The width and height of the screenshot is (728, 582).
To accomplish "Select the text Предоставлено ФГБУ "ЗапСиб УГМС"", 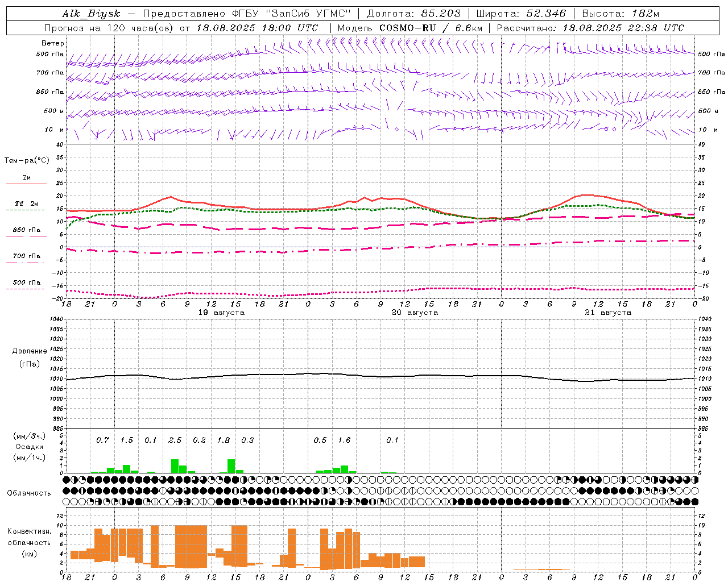I will click(x=247, y=14).
